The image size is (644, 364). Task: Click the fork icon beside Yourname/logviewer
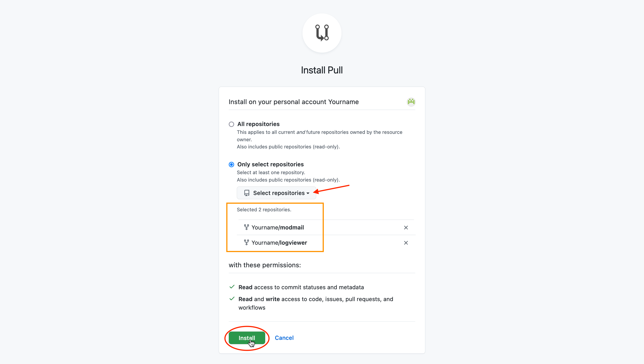[x=246, y=242]
